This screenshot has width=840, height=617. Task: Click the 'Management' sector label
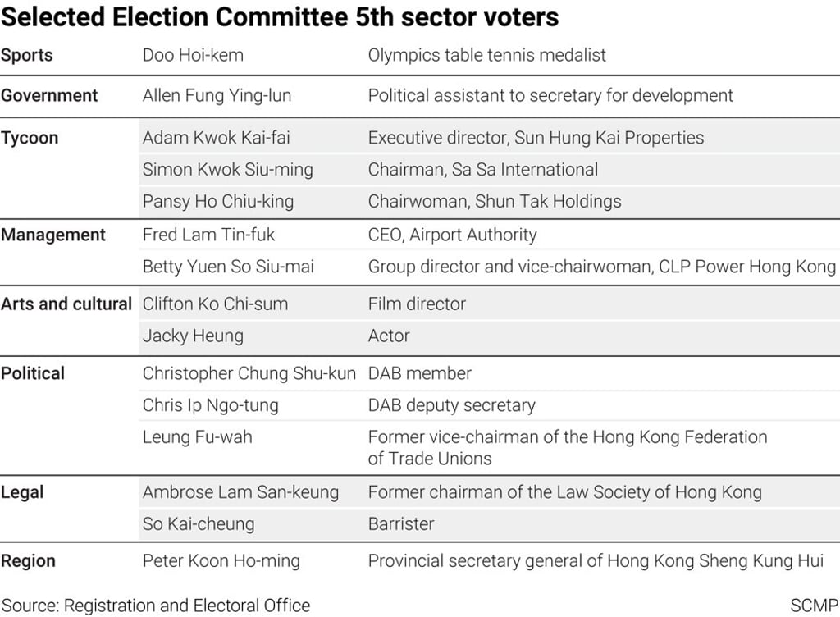53,235
